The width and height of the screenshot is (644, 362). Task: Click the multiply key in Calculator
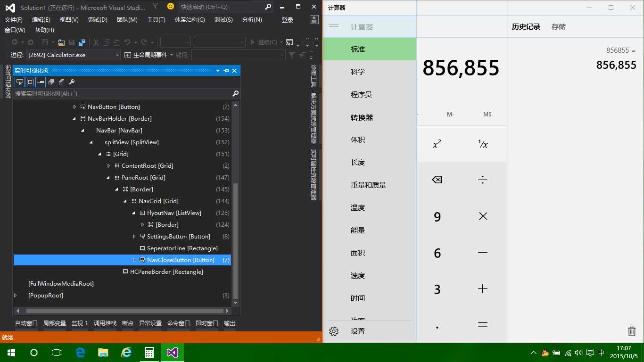(x=483, y=216)
